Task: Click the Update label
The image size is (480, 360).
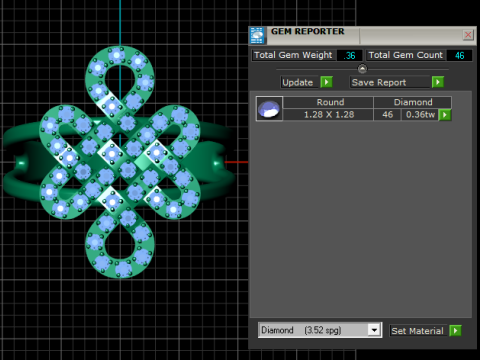Action: click(x=298, y=82)
